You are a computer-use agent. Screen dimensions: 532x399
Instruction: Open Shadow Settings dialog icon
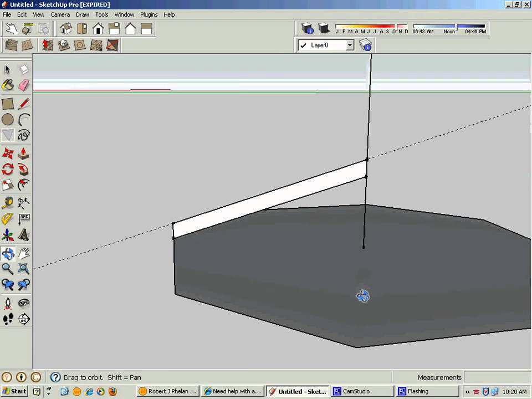pos(308,28)
